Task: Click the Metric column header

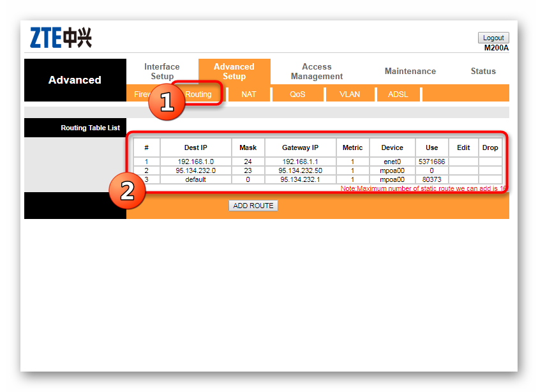Action: pos(352,147)
